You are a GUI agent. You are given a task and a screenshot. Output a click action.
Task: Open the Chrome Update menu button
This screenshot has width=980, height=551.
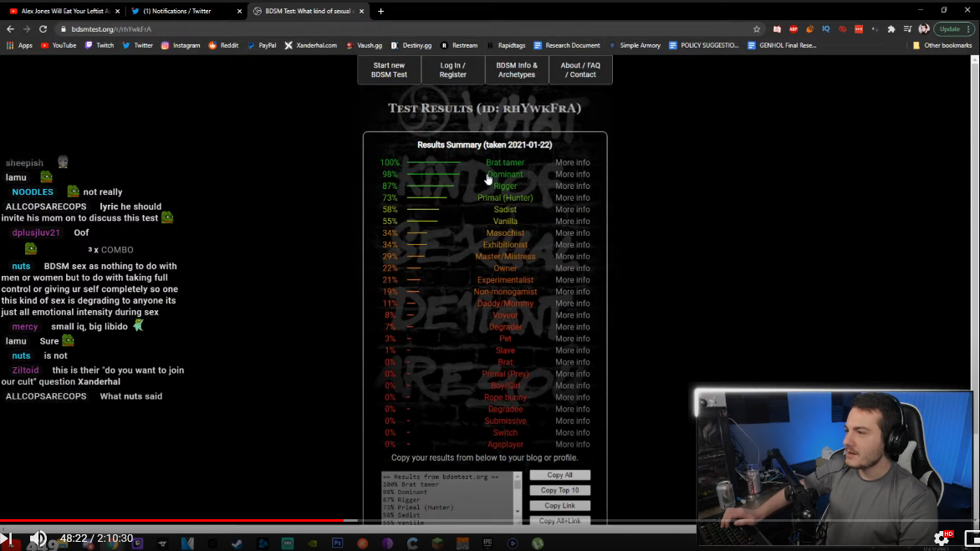954,28
